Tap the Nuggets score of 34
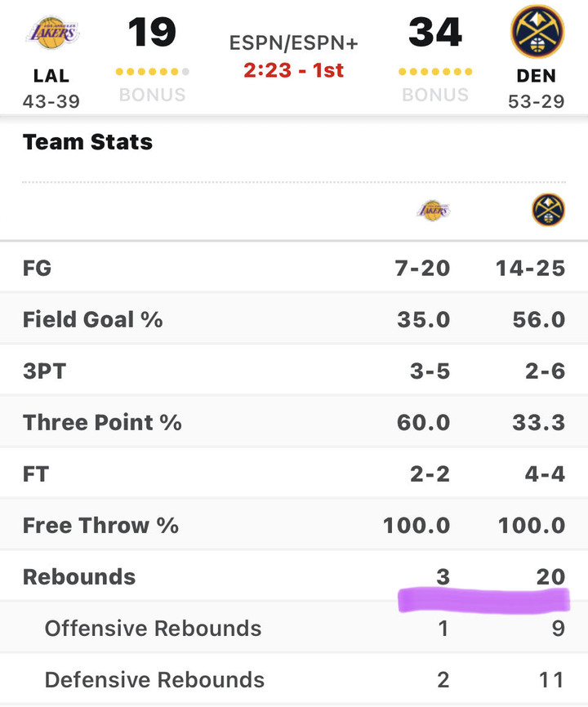This screenshot has width=588, height=707. [x=435, y=32]
